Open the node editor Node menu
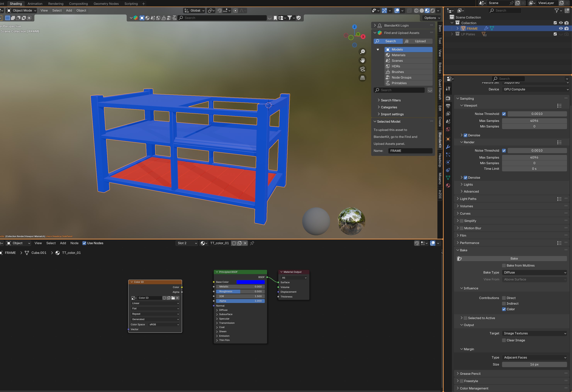The width and height of the screenshot is (572, 392). 74,243
